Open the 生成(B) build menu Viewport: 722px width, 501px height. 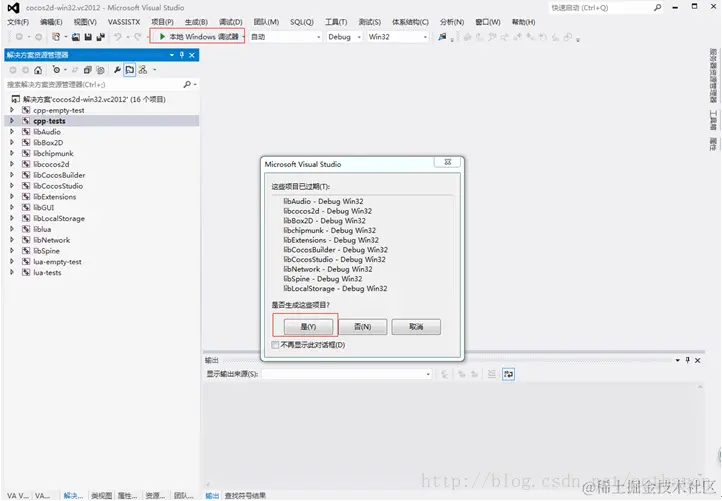click(x=196, y=22)
